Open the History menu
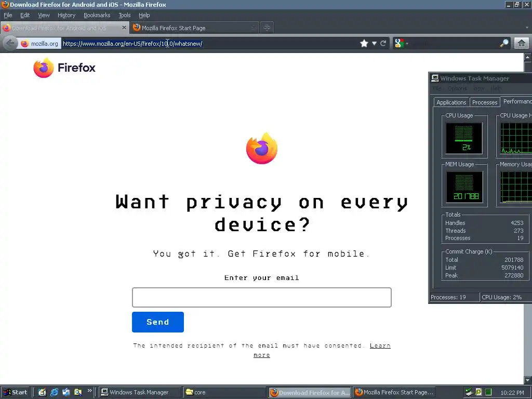Viewport: 532px width, 399px height. coord(66,15)
